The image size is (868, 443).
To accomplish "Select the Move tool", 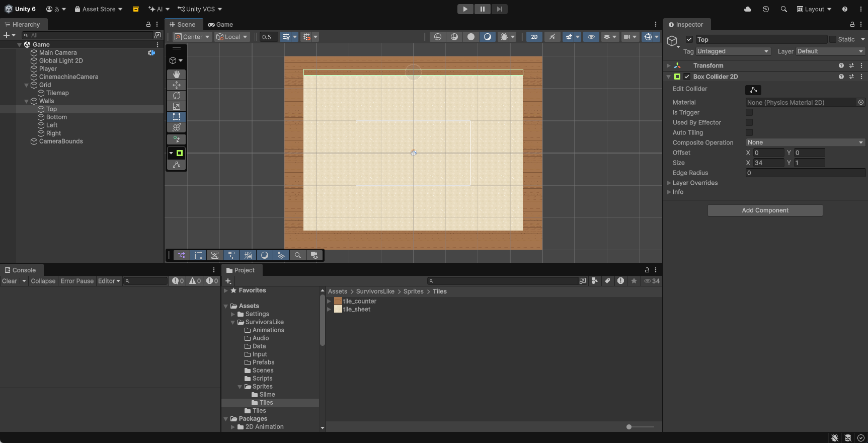I will (x=176, y=85).
